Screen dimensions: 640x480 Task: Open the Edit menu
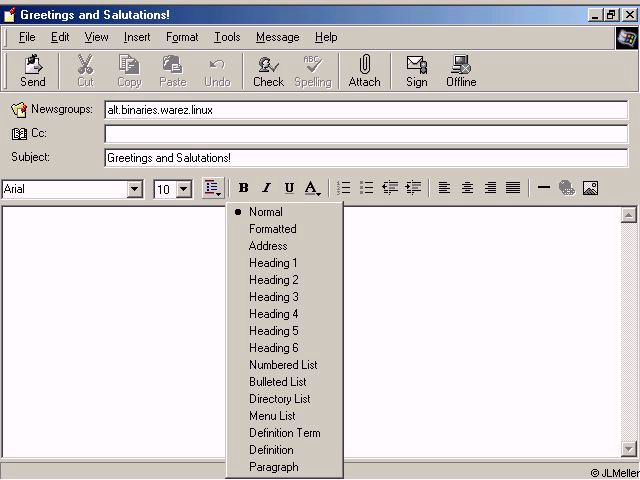point(60,37)
